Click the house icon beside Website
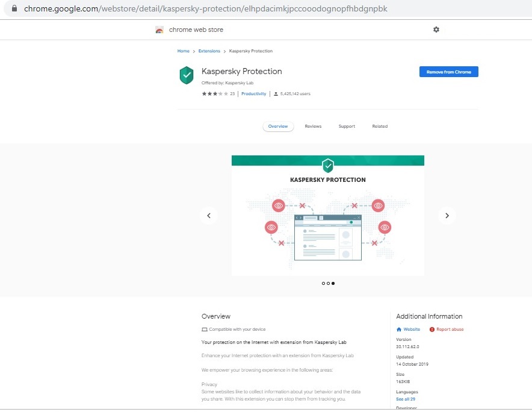The width and height of the screenshot is (532, 412). coord(399,329)
